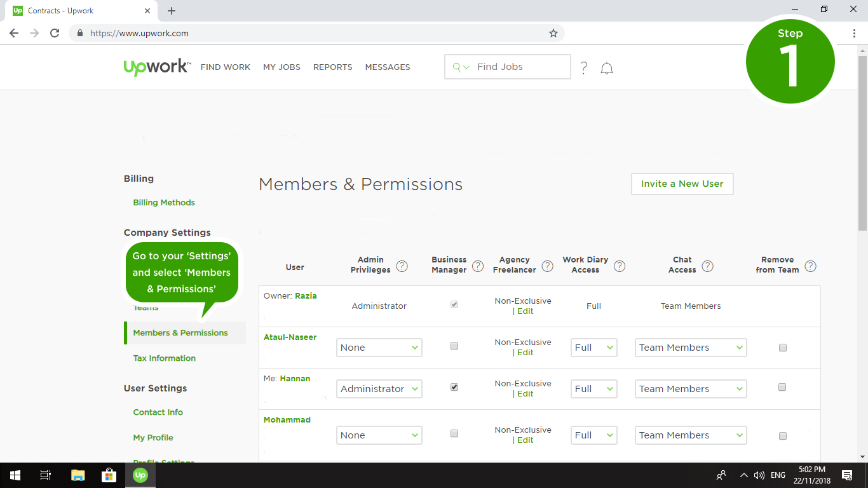Viewport: 868px width, 488px height.
Task: Click help icon next to Admin Privileges
Action: [x=402, y=266]
